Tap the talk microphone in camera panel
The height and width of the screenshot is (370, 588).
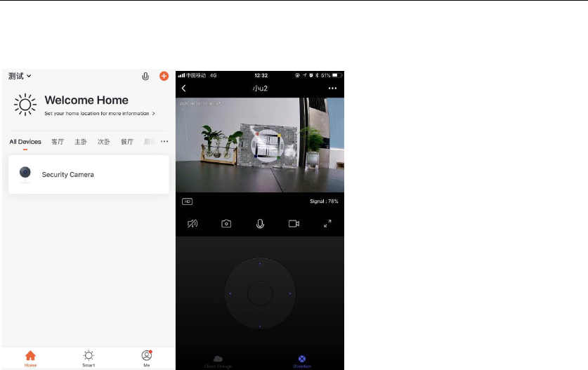point(260,224)
